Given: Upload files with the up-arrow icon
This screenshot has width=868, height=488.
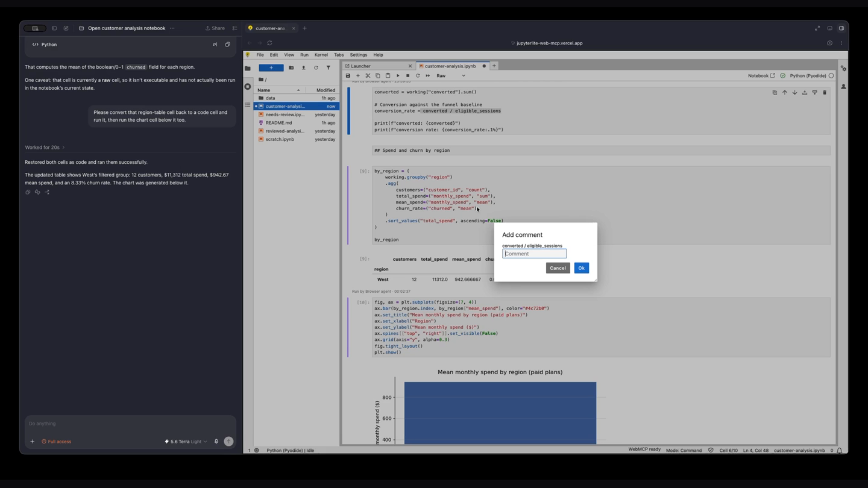Looking at the screenshot, I should point(303,68).
